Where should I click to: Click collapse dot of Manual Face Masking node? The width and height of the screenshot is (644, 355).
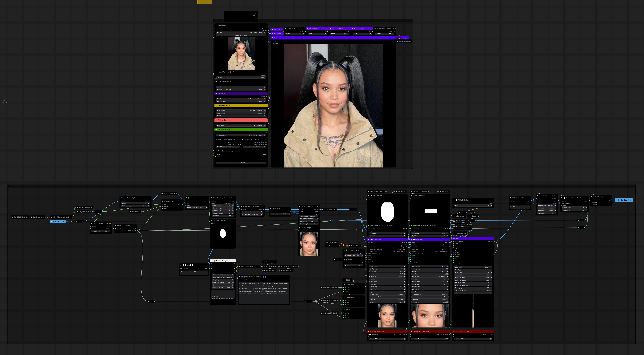[216, 72]
